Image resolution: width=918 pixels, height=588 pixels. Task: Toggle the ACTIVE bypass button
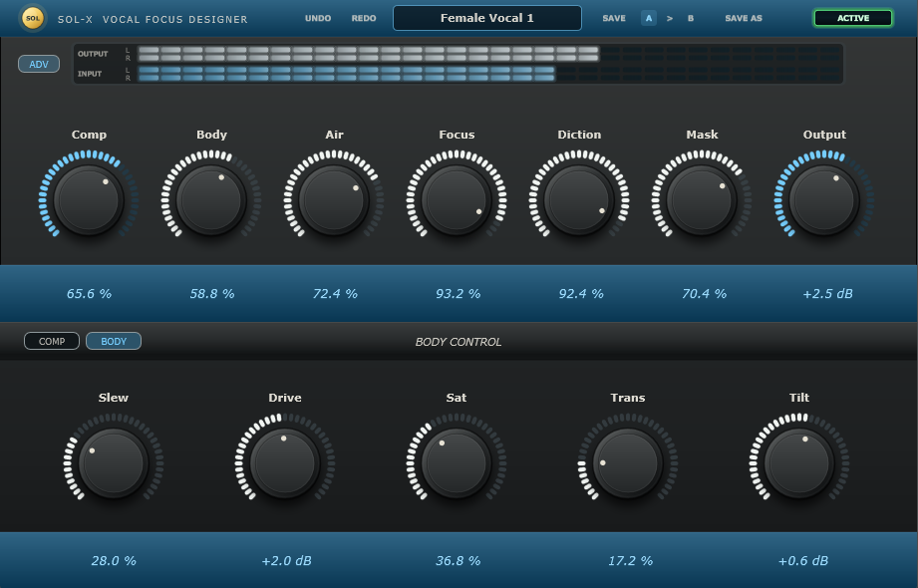[853, 18]
